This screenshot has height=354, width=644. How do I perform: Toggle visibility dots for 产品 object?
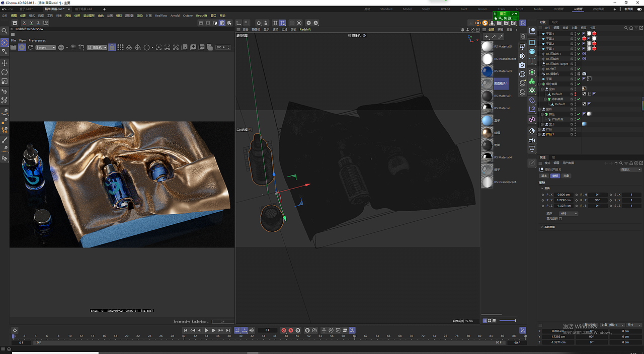click(x=575, y=129)
